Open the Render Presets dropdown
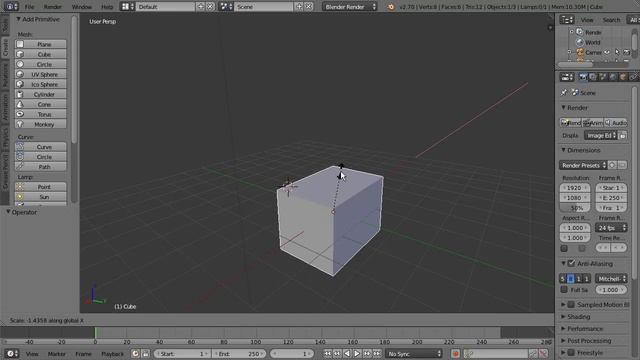This screenshot has height=360, width=640. (583, 165)
